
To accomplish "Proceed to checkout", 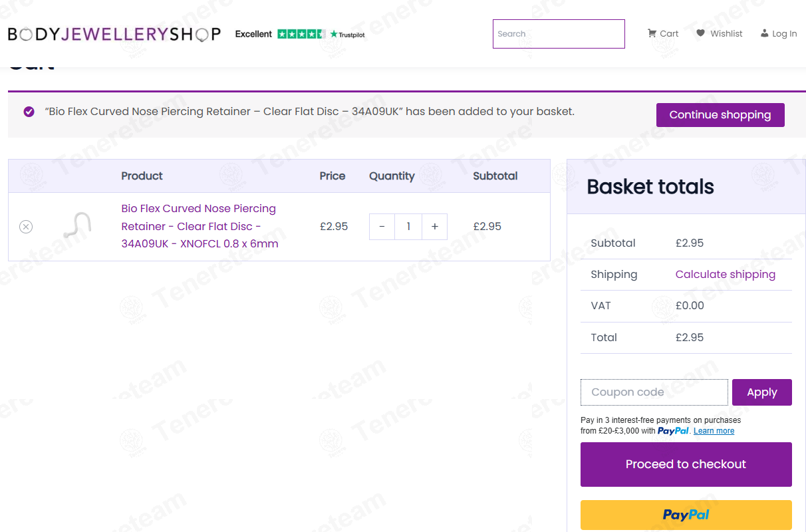I will pyautogui.click(x=686, y=464).
